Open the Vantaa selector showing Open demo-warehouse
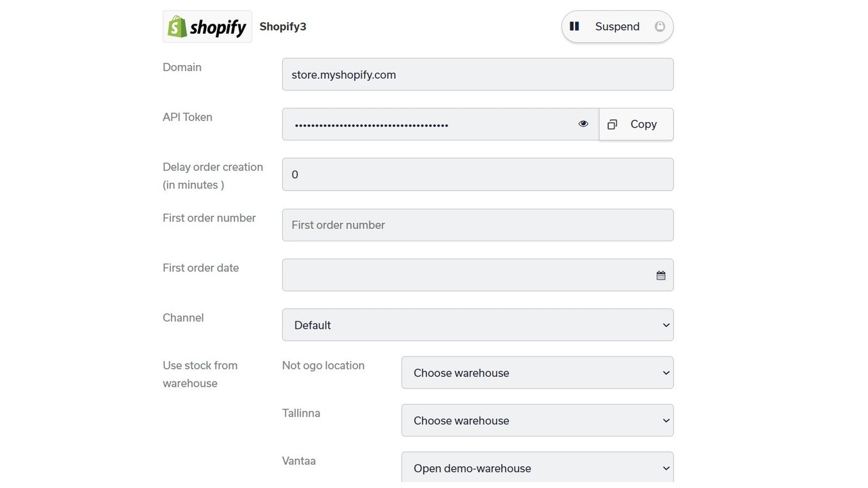 click(537, 468)
